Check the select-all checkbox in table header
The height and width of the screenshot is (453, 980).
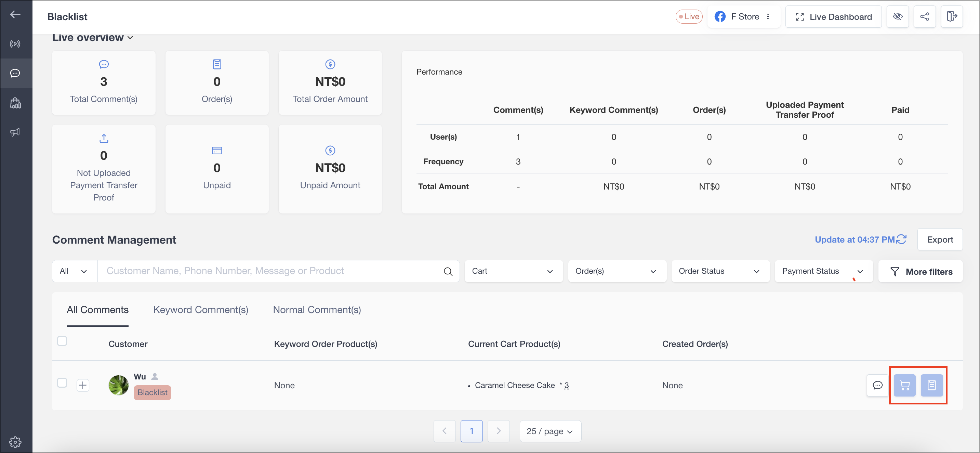62,341
